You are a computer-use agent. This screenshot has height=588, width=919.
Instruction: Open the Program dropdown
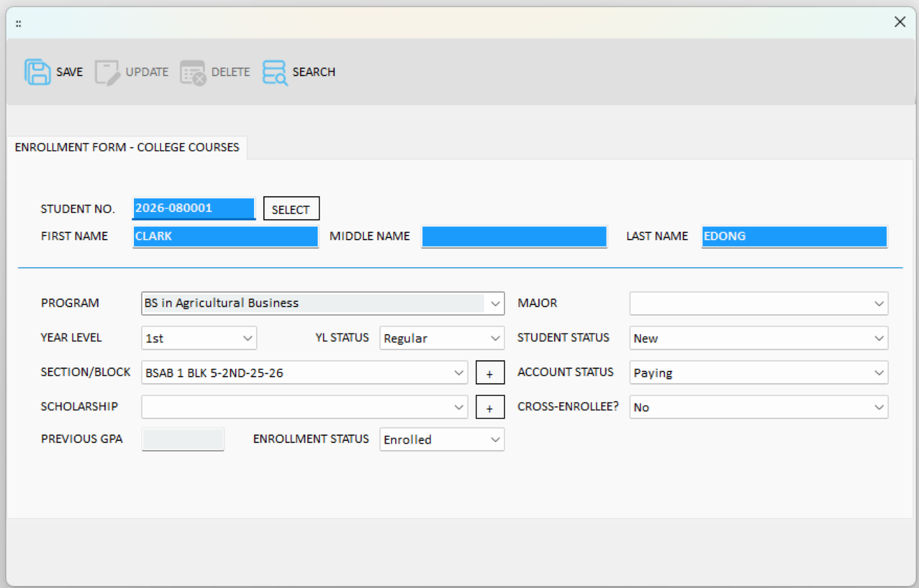pos(323,303)
